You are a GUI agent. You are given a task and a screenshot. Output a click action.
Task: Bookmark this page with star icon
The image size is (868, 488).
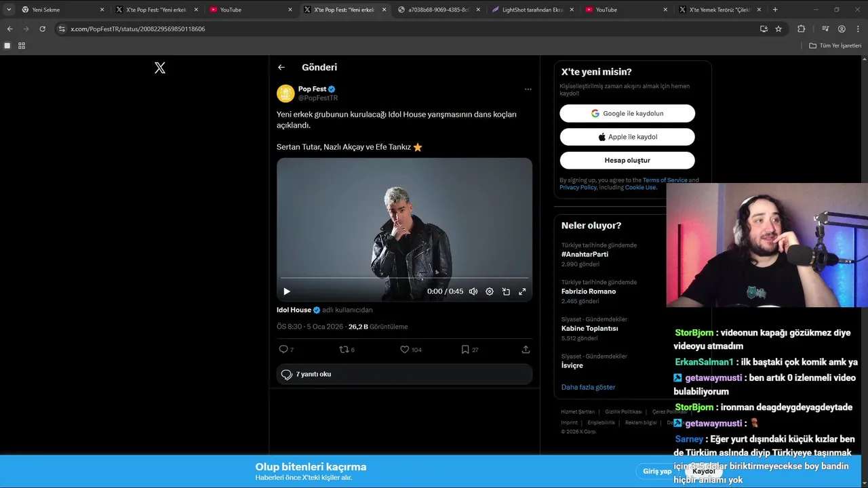(778, 29)
